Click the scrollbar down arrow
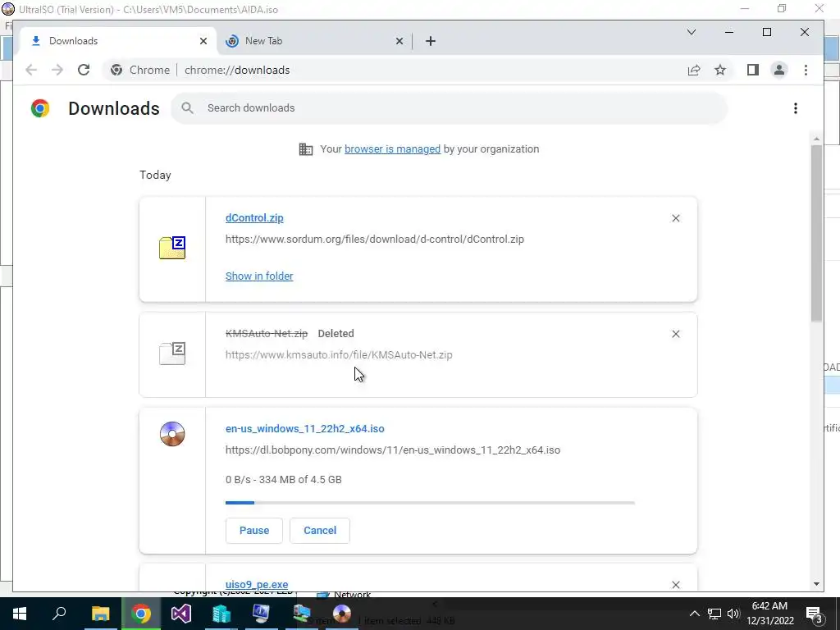The image size is (840, 630). tap(816, 584)
